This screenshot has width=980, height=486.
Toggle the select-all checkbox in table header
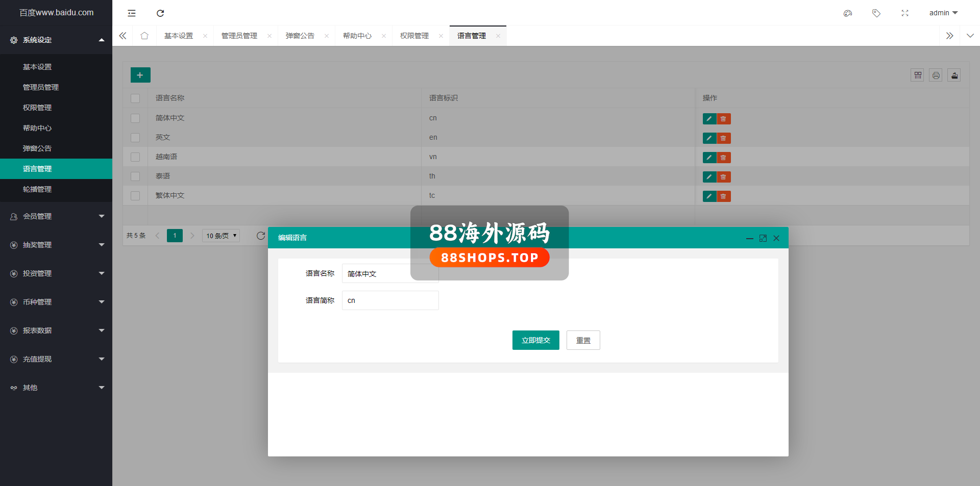point(135,98)
